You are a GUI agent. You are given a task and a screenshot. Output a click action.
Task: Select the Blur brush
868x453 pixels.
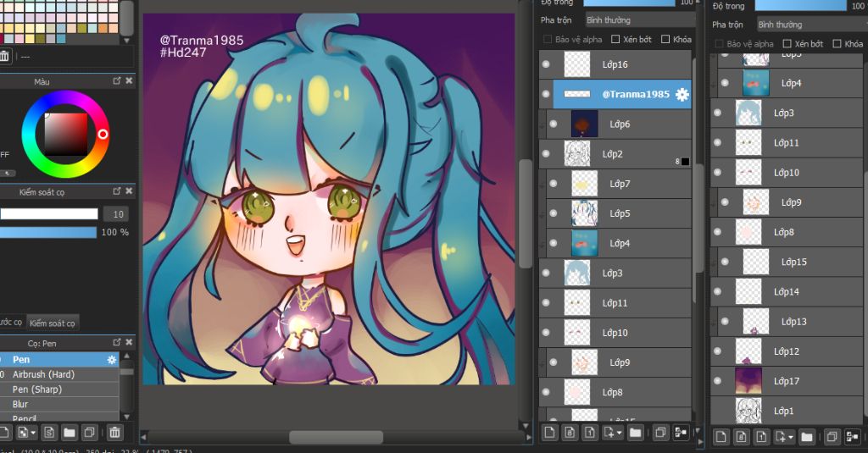point(59,405)
